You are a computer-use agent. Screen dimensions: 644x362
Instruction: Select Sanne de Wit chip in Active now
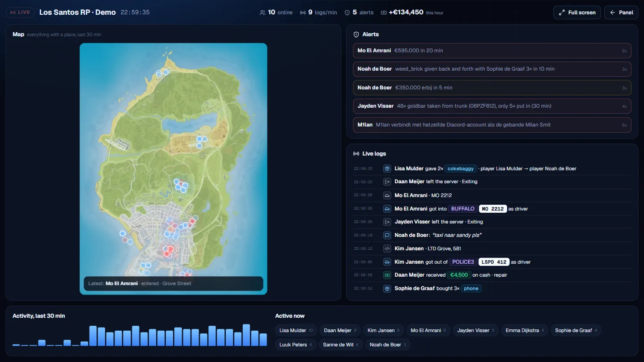[x=341, y=345]
